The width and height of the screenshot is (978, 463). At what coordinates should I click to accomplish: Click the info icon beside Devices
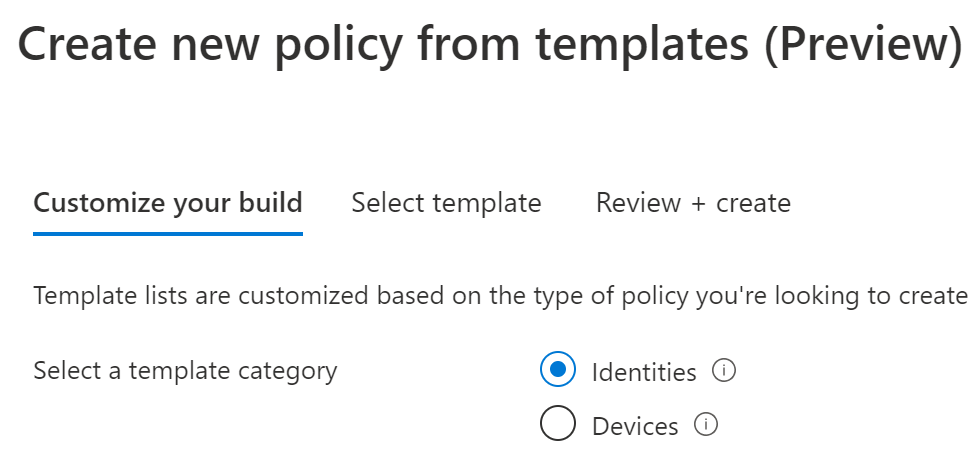click(x=706, y=425)
